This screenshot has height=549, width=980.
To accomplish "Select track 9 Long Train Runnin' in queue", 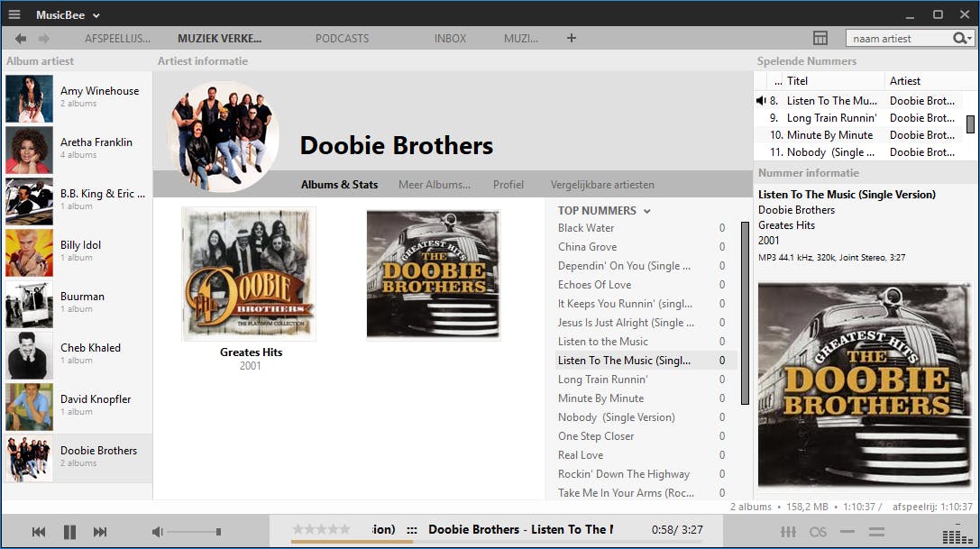I will 859,117.
